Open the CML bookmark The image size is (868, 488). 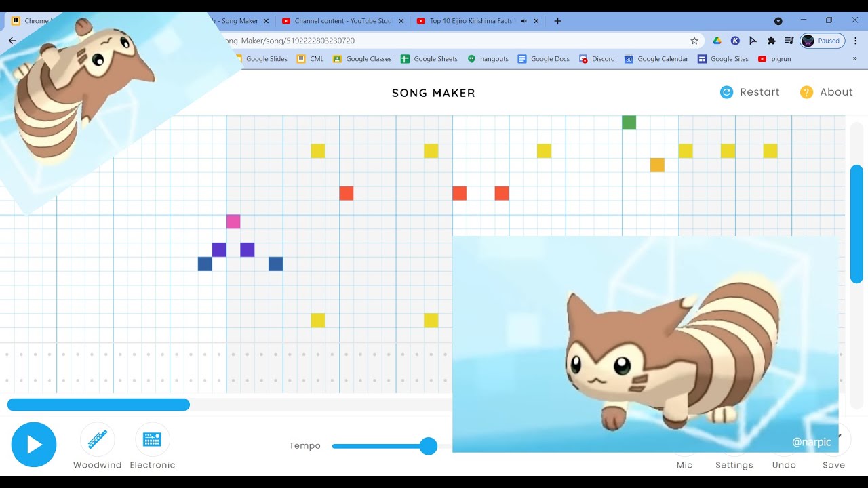[310, 59]
